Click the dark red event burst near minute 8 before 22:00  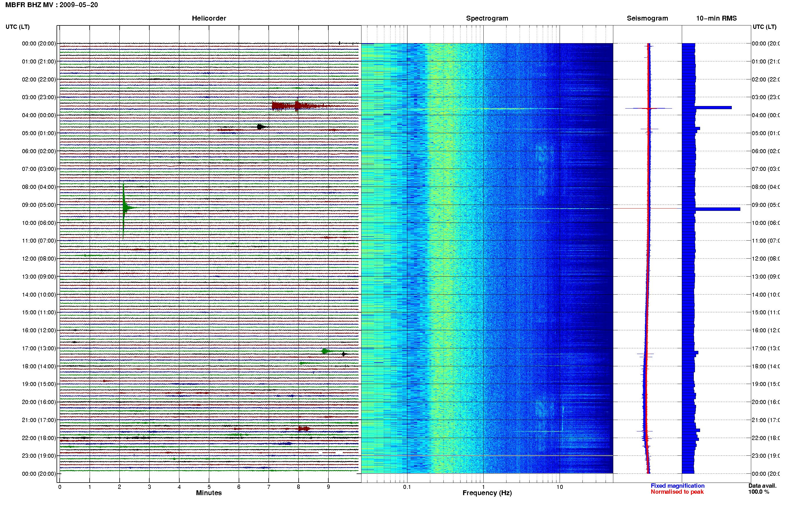click(304, 429)
